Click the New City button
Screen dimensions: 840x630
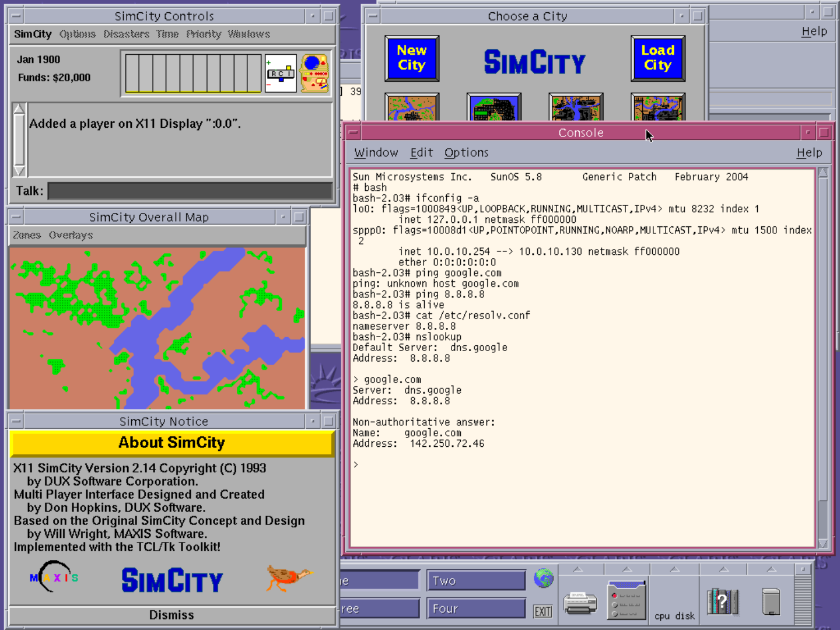(x=412, y=58)
